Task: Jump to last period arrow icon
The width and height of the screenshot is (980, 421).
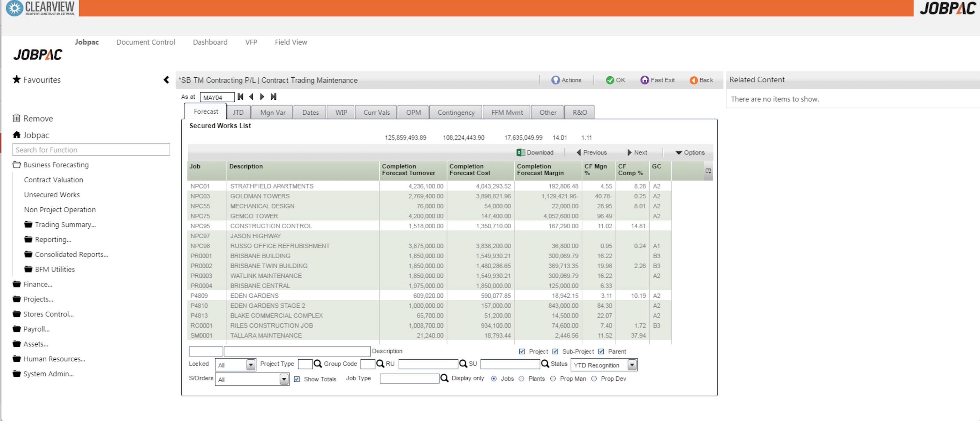Action: tap(273, 97)
